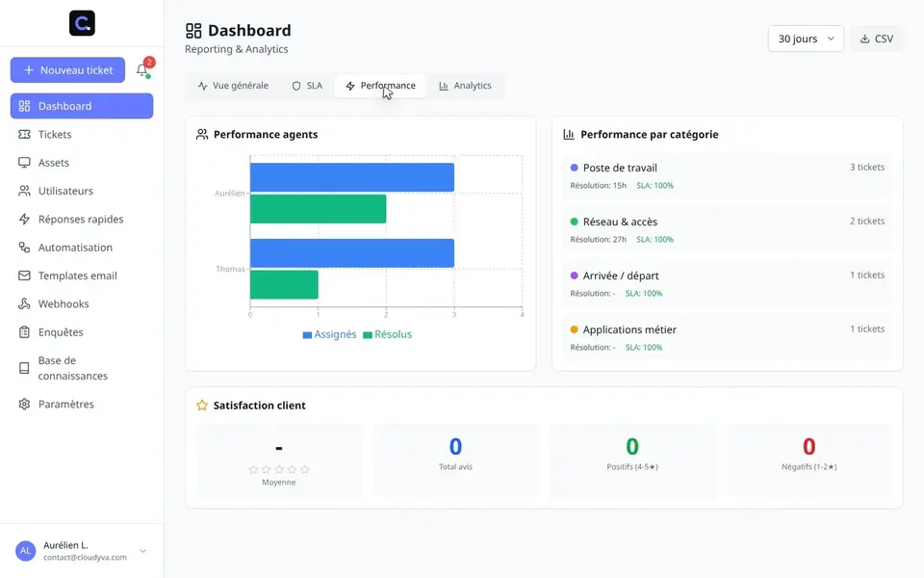The height and width of the screenshot is (578, 924).
Task: Click the Utilisateurs people icon
Action: [x=24, y=191]
